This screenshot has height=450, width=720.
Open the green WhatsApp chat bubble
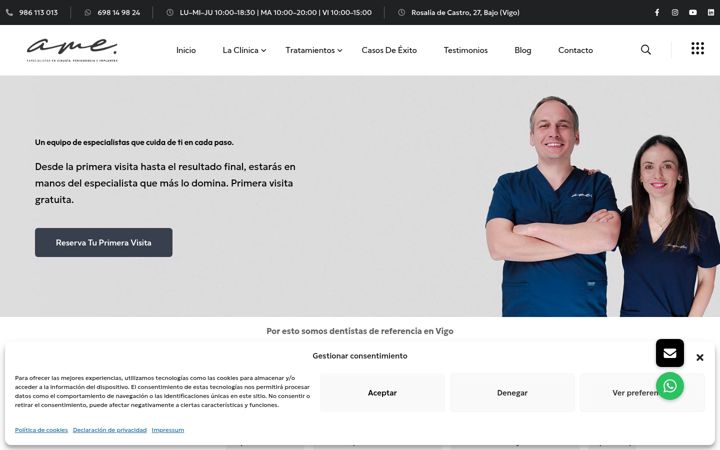click(x=669, y=386)
